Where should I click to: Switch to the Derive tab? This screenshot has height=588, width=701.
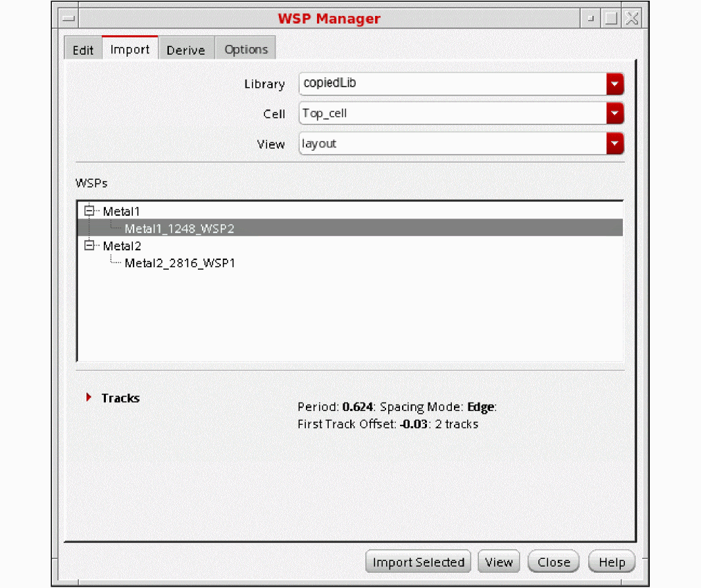tap(185, 50)
